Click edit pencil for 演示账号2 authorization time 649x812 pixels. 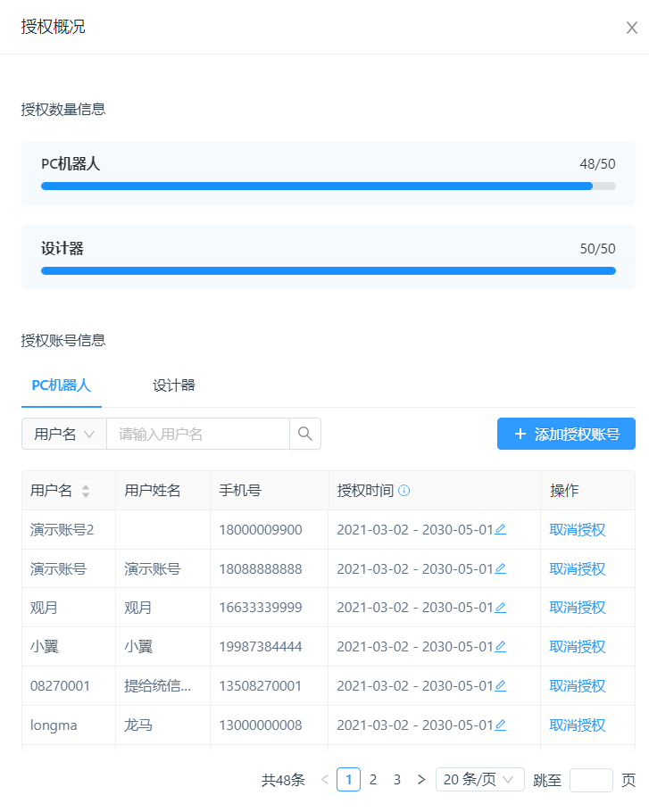[501, 529]
